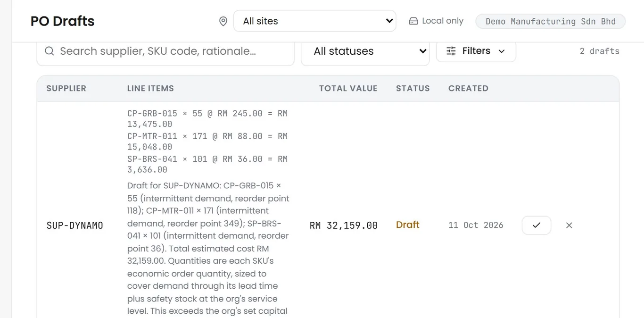Screen dimensions: 644x318
Task: Click the LINE ITEMS column header
Action: click(150, 88)
